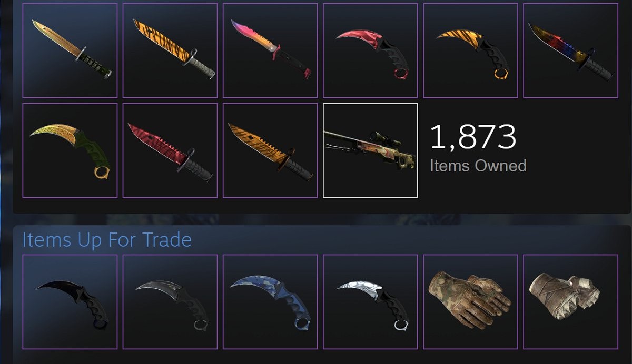
Task: Open the Items Up For Trade heading
Action: click(x=107, y=240)
